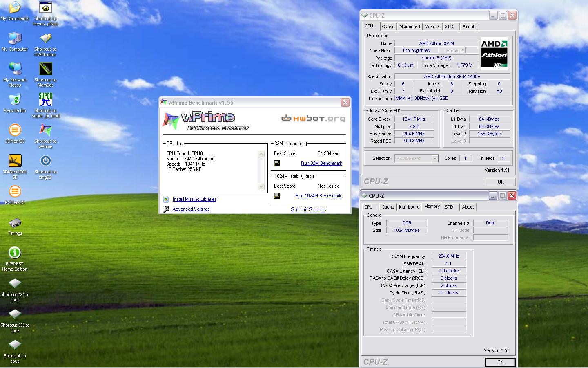Click the AMD Athlon XP logo

tap(494, 54)
